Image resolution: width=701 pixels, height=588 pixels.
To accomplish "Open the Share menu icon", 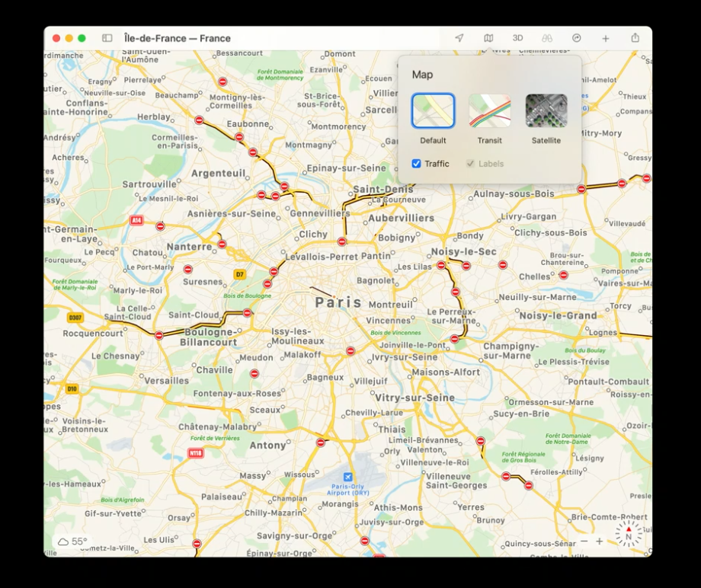I will (635, 37).
